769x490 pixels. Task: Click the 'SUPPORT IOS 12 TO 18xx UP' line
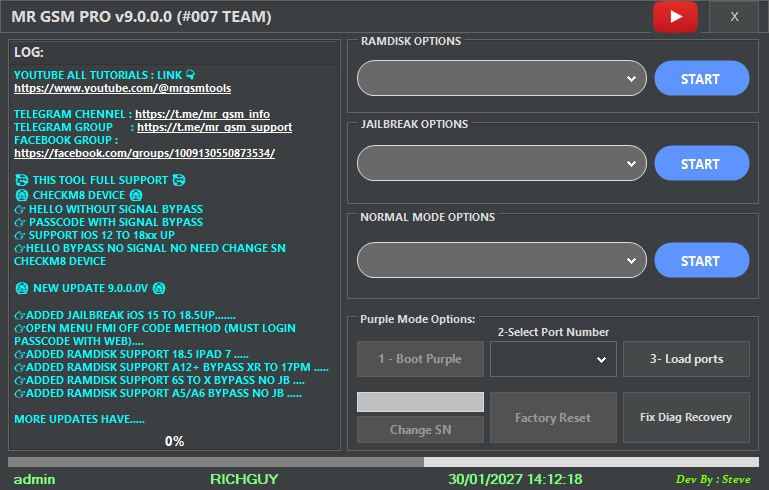(95, 235)
